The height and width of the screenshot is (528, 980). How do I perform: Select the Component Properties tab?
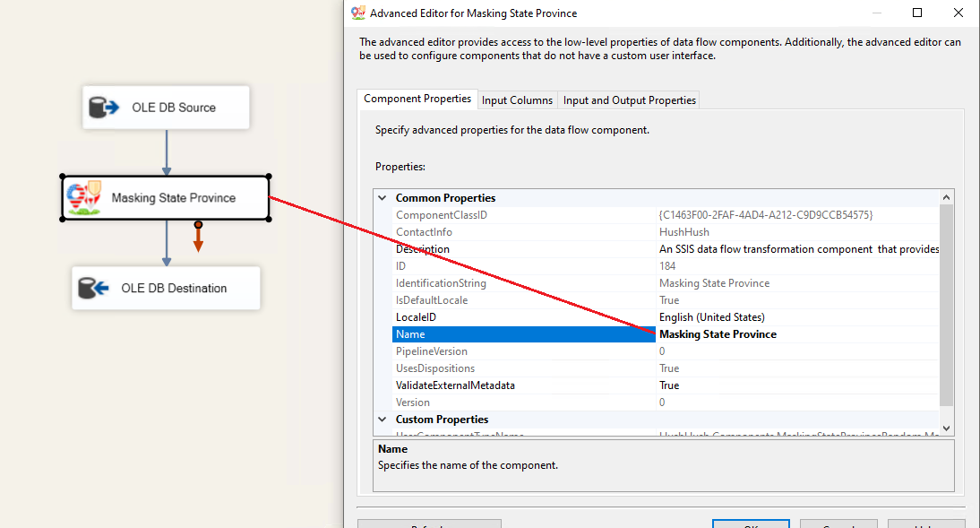pyautogui.click(x=417, y=99)
